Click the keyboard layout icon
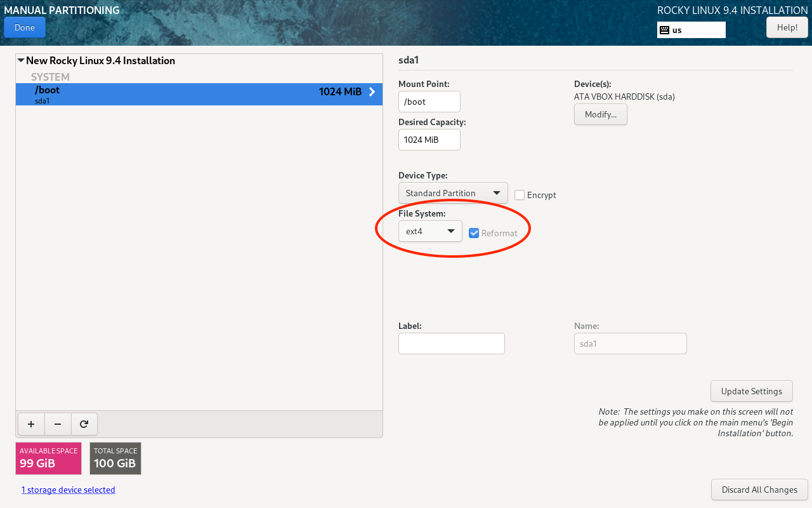Screen dimensions: 812x508 tap(664, 30)
